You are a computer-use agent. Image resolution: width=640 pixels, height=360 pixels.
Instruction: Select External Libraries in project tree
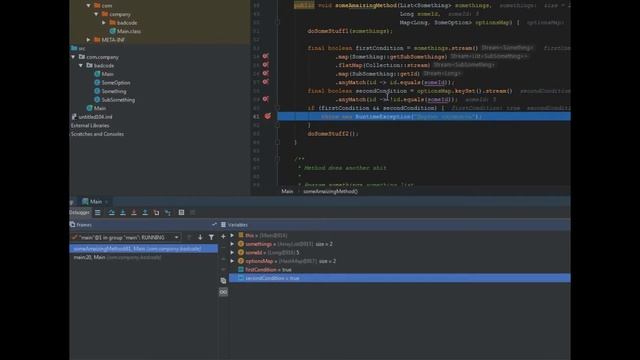point(90,125)
